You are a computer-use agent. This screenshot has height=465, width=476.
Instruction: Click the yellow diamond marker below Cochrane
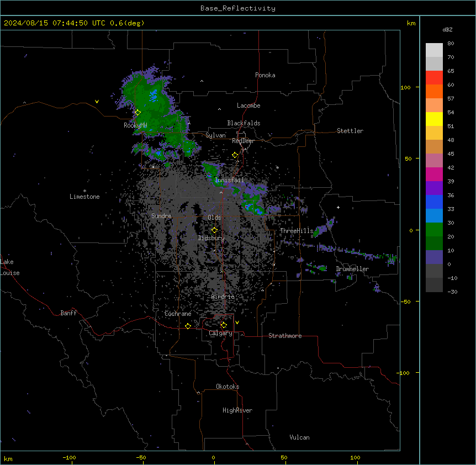coord(188,326)
